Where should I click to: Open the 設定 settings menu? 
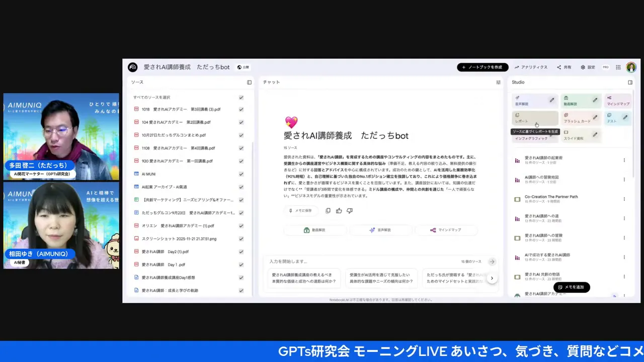point(588,67)
